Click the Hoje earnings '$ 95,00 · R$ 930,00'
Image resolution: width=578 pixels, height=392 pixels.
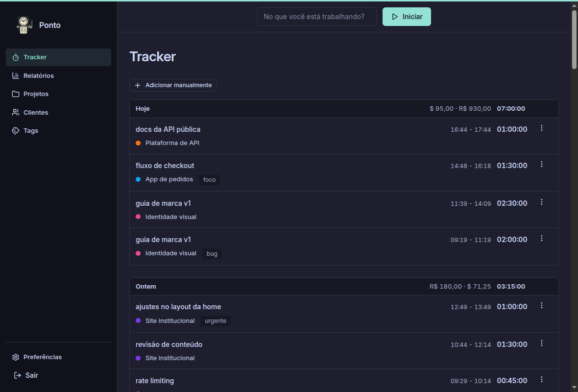(460, 109)
